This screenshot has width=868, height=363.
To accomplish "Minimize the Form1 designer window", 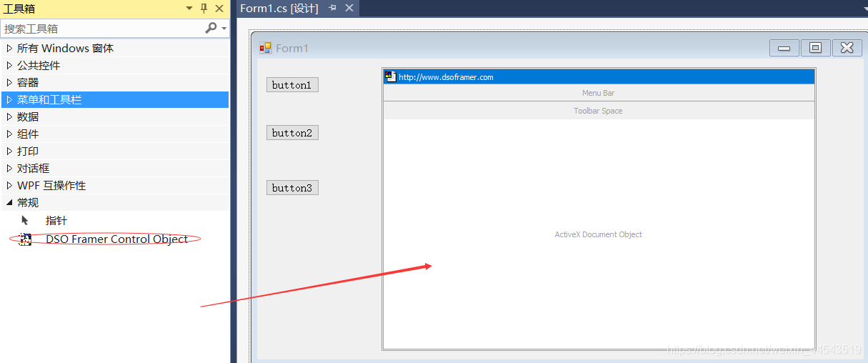I will coord(784,48).
